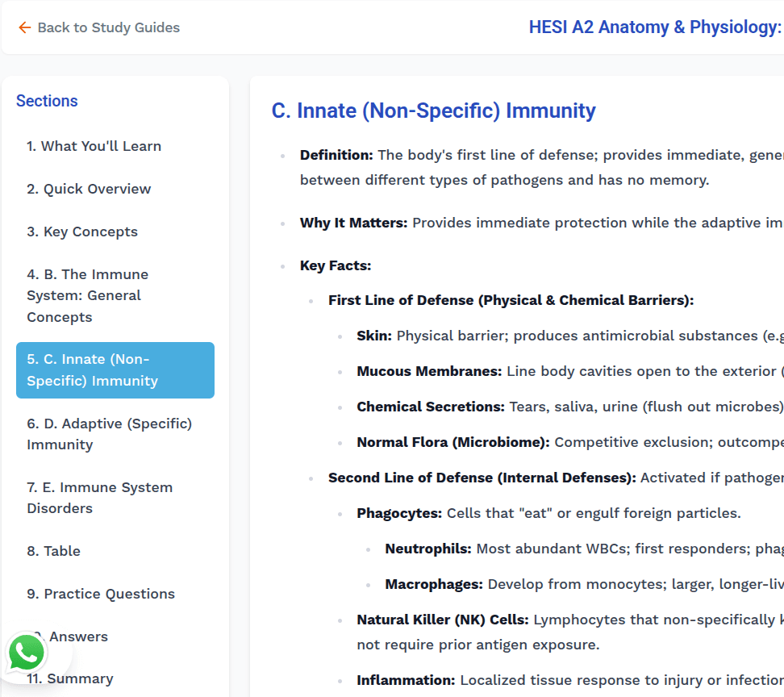
Task: Click the back arrow icon
Action: (24, 27)
